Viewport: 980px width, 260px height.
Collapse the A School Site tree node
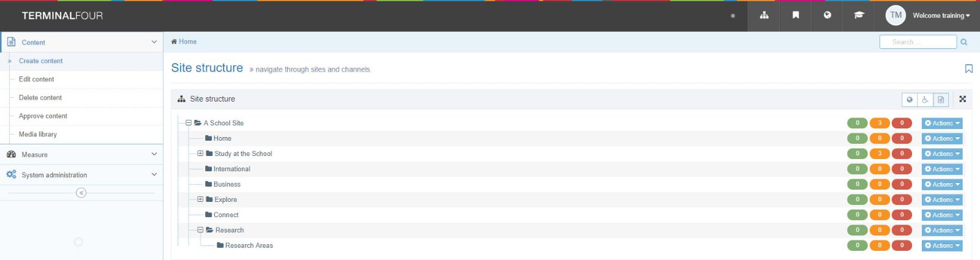coord(189,123)
